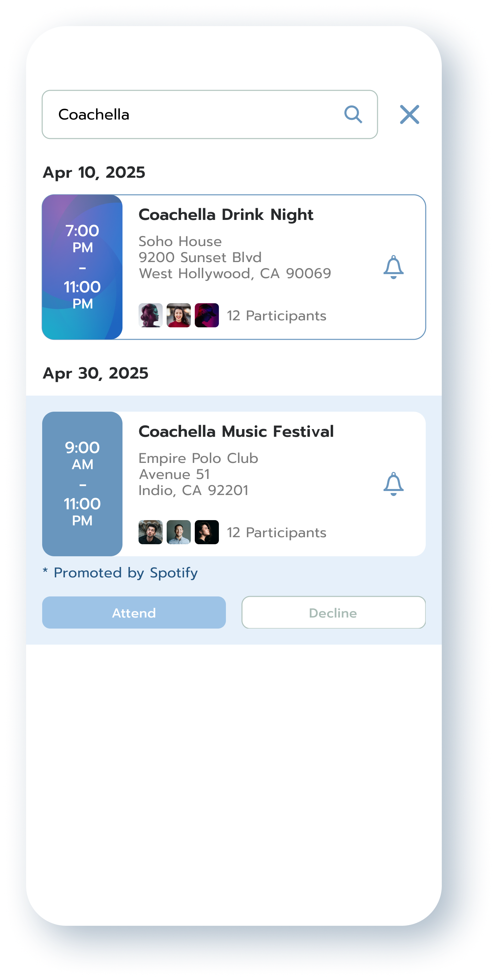Open first participant avatar in Music Festival
The image size is (496, 980).
coord(151,532)
